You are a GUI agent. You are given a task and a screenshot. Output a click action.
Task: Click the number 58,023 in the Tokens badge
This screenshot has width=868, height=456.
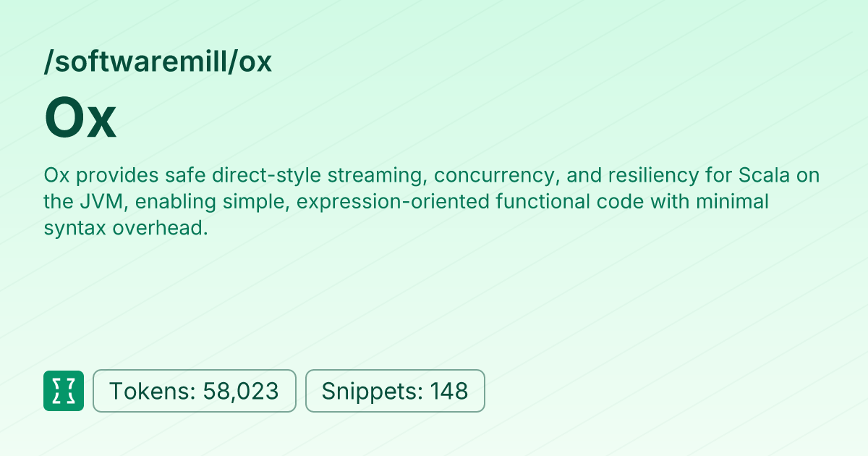tap(241, 391)
